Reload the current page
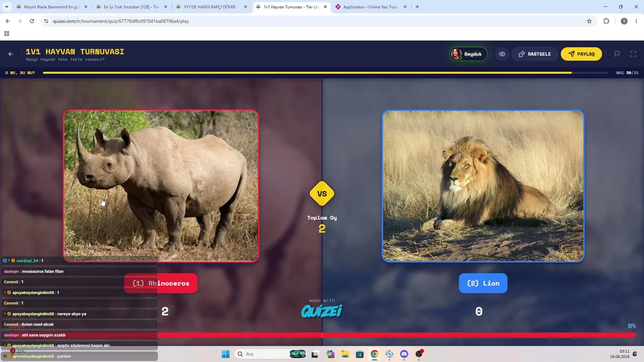The image size is (644, 362). point(32,21)
